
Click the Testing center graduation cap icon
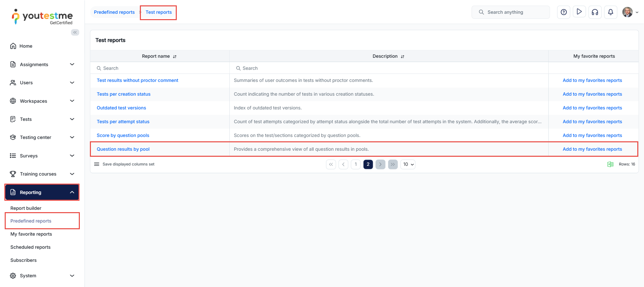13,137
